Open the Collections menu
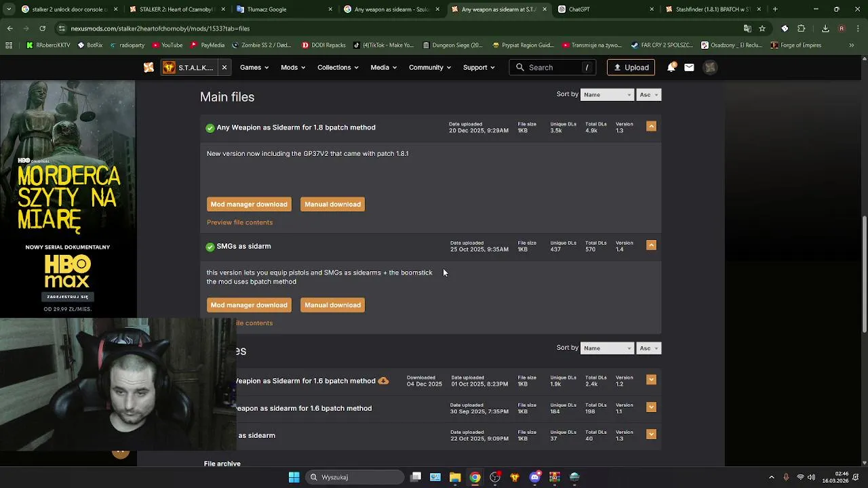Viewport: 868px width, 488px height. [x=338, y=67]
